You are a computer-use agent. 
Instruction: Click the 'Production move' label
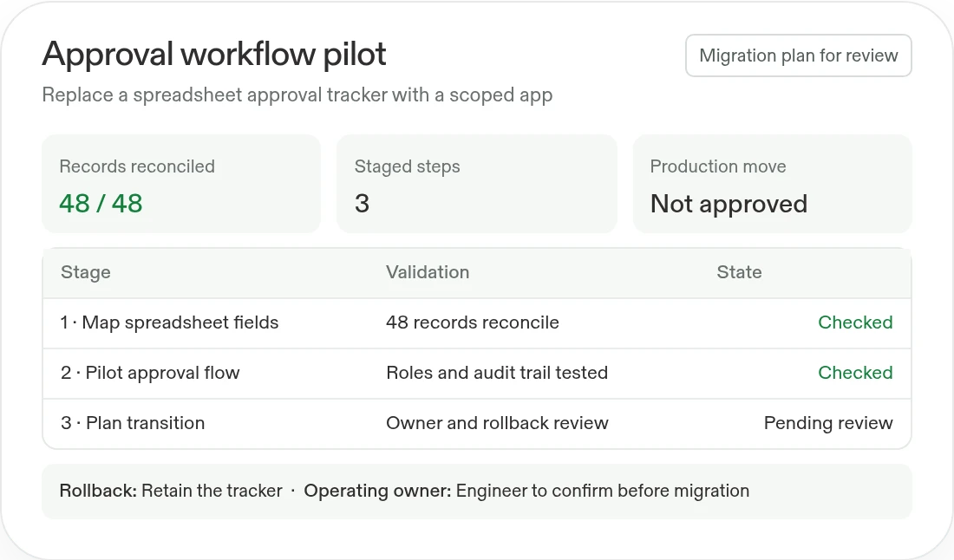(x=718, y=166)
